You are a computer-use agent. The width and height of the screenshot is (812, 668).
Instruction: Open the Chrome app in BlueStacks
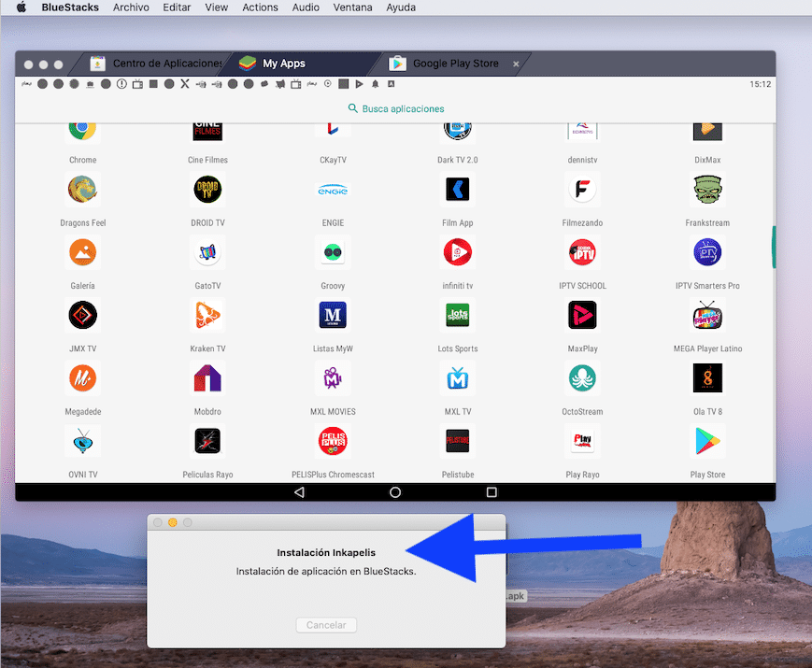click(x=82, y=129)
